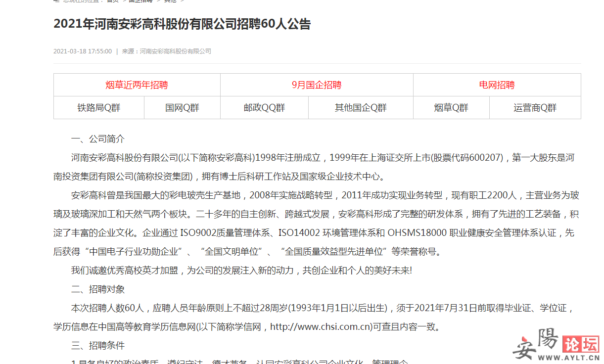Open the 运营商Q群 link
Image resolution: width=604 pixels, height=364 pixels.
(535, 108)
